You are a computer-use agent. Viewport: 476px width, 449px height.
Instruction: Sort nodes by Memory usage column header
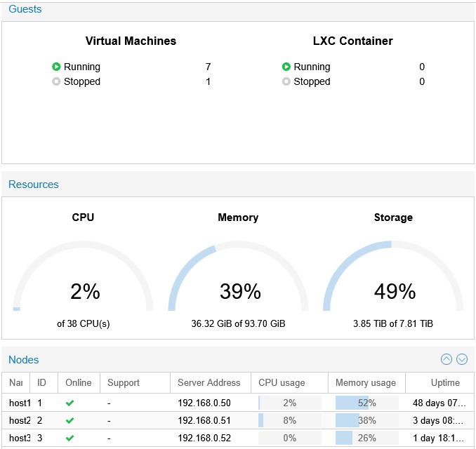point(365,383)
